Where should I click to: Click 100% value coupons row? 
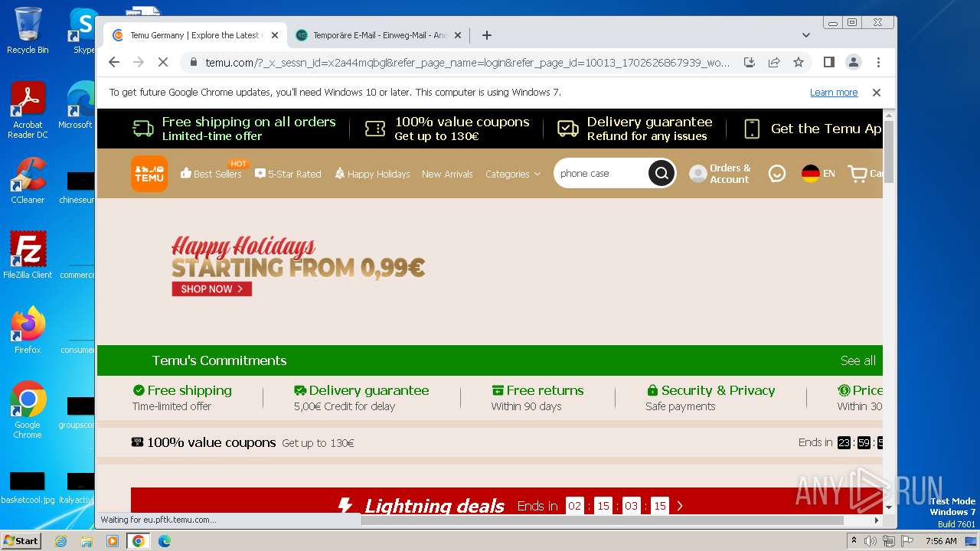coord(489,442)
